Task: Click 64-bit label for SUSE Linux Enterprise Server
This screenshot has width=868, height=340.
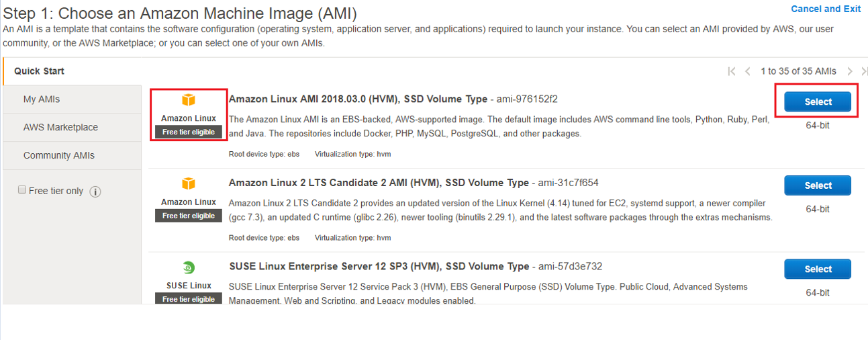Action: [x=818, y=292]
